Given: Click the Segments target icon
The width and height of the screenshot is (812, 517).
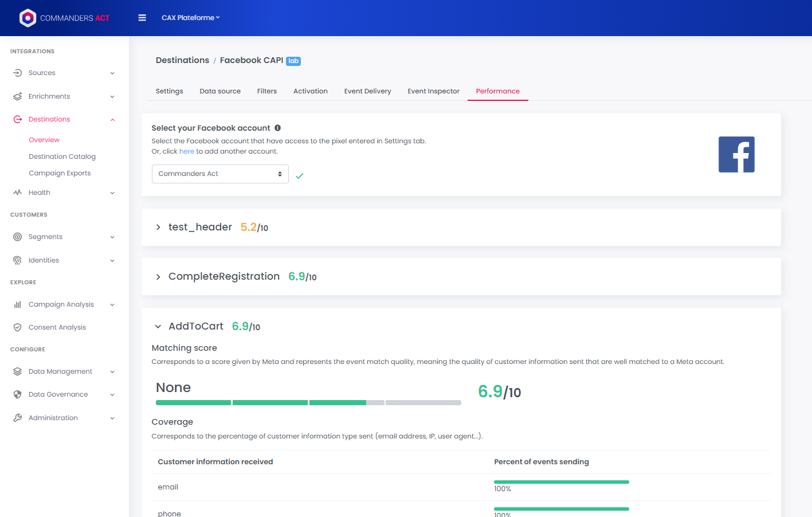Looking at the screenshot, I should [x=17, y=237].
